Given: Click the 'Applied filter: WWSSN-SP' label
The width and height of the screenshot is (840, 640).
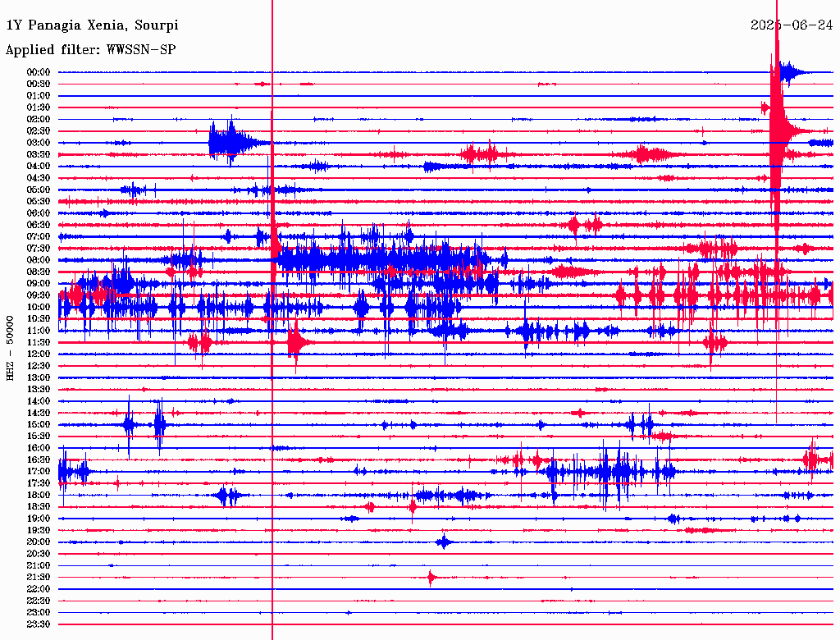Looking at the screenshot, I should click(x=90, y=50).
